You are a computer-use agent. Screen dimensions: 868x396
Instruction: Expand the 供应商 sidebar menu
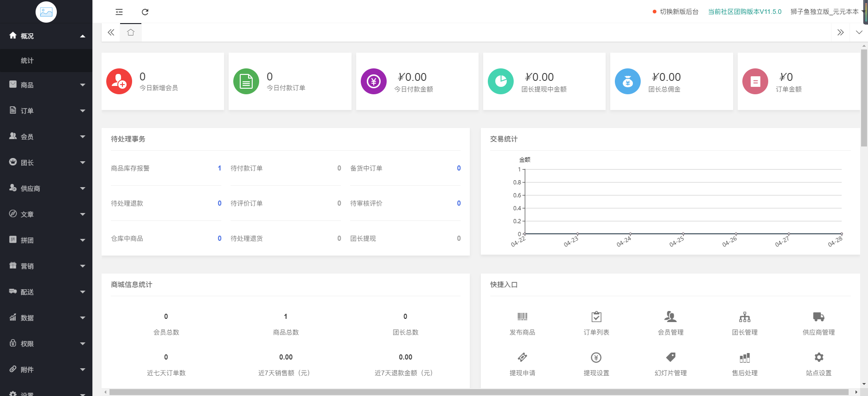coord(46,189)
